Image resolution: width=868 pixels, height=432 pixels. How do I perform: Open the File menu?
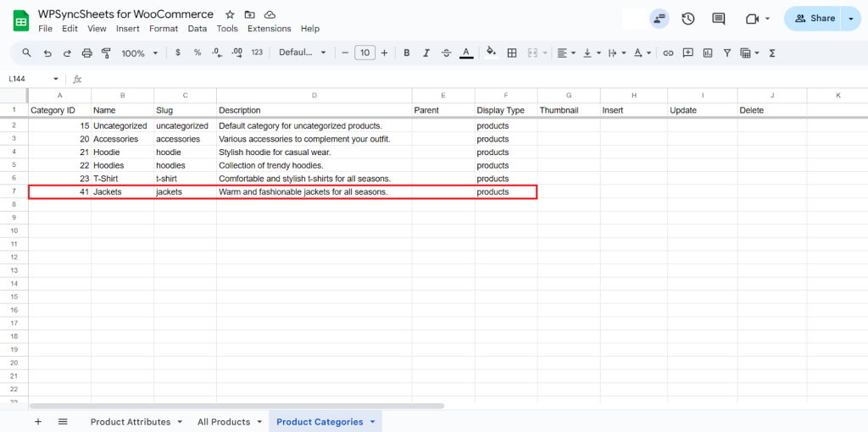click(46, 29)
